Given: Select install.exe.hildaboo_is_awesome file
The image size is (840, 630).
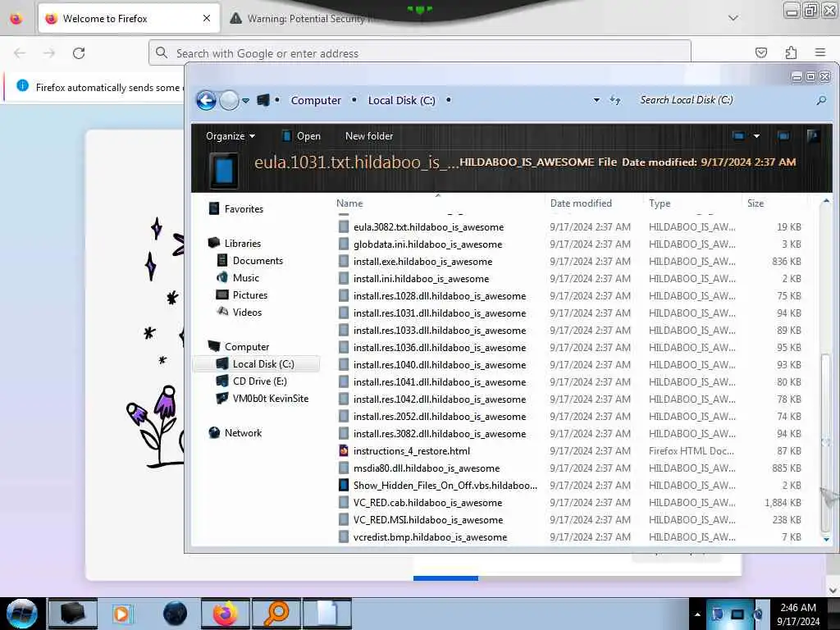Looking at the screenshot, I should (422, 262).
